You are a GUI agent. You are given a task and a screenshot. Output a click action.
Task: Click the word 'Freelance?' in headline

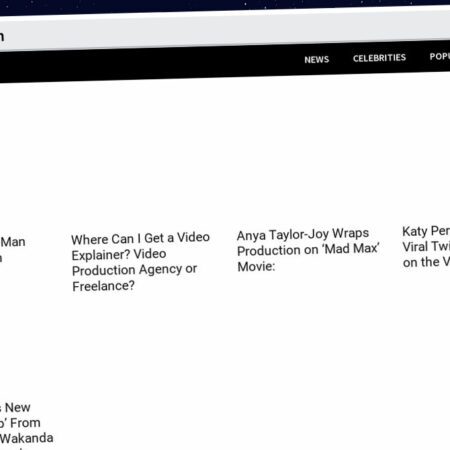[103, 286]
